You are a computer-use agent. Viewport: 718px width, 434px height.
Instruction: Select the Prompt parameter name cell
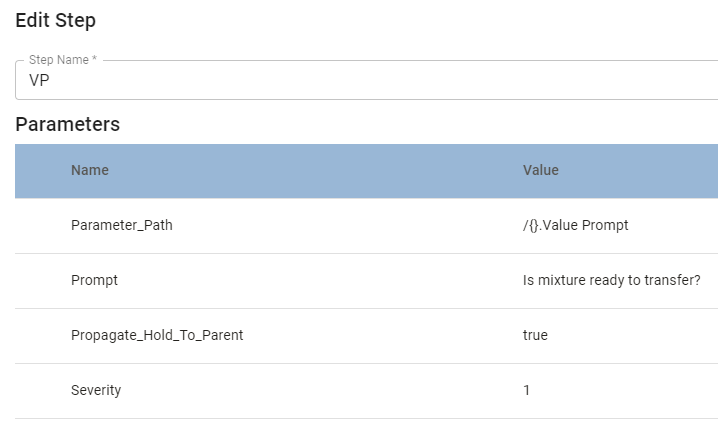click(94, 280)
